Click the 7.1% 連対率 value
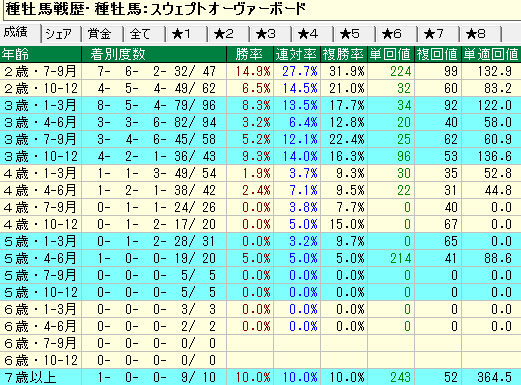This screenshot has height=385, width=521. pyautogui.click(x=303, y=190)
